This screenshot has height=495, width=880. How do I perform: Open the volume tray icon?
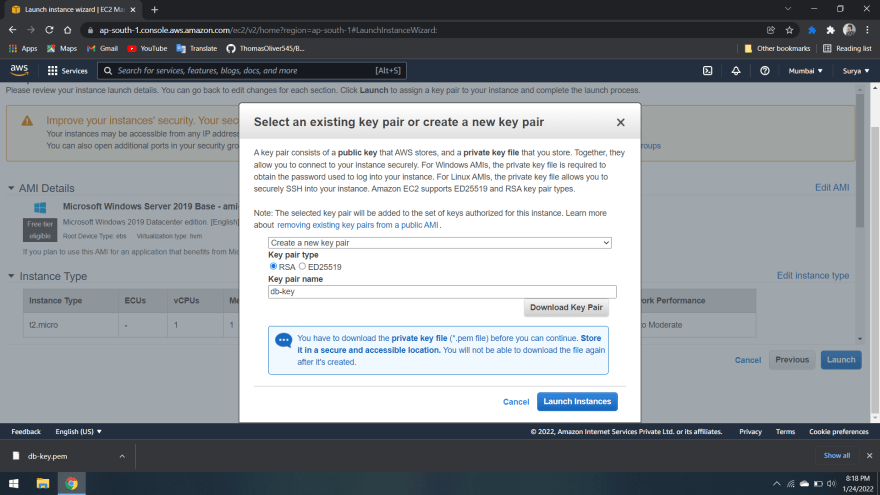831,483
